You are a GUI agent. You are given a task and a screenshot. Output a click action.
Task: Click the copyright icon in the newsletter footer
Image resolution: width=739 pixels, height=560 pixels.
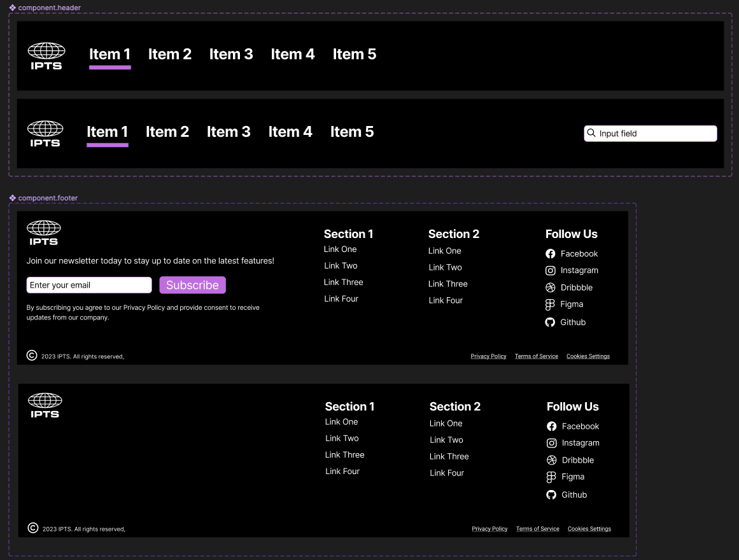click(x=32, y=356)
